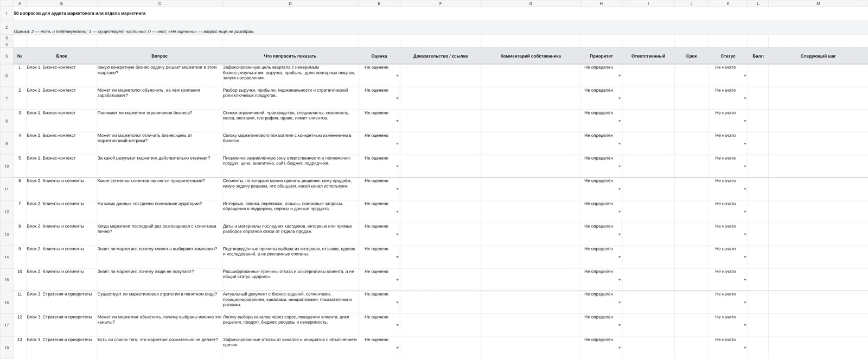
Task: Click 'Блок 1. Бизнес-контекст' for question 2
Action: (52, 90)
